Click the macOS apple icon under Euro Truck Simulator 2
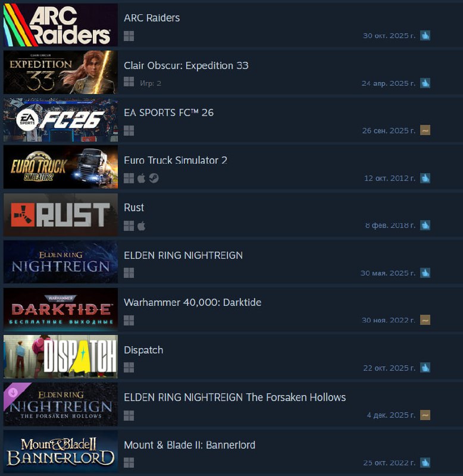Viewport: 463px width, 476px height. [x=141, y=178]
